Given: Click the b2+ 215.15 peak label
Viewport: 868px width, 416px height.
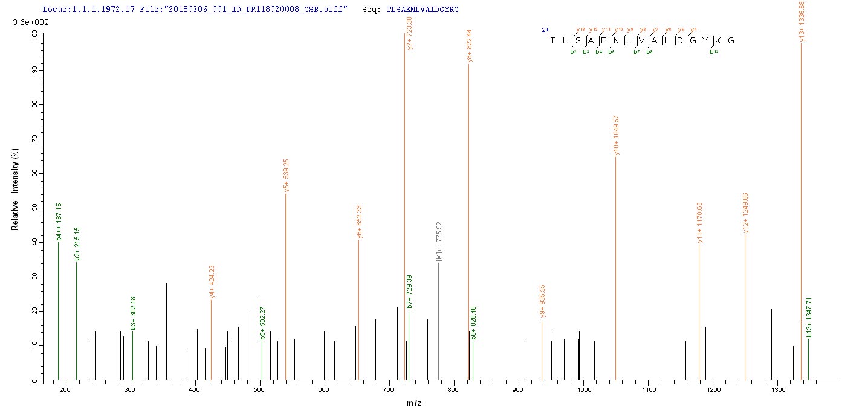Looking at the screenshot, I should click(x=77, y=243).
